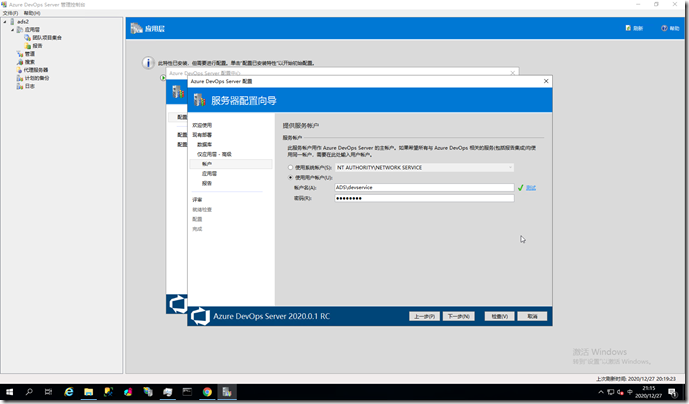Screen dimensions: 689x404
Task: Click the 上次刷新时间 status bar text
Action: pyautogui.click(x=636, y=379)
